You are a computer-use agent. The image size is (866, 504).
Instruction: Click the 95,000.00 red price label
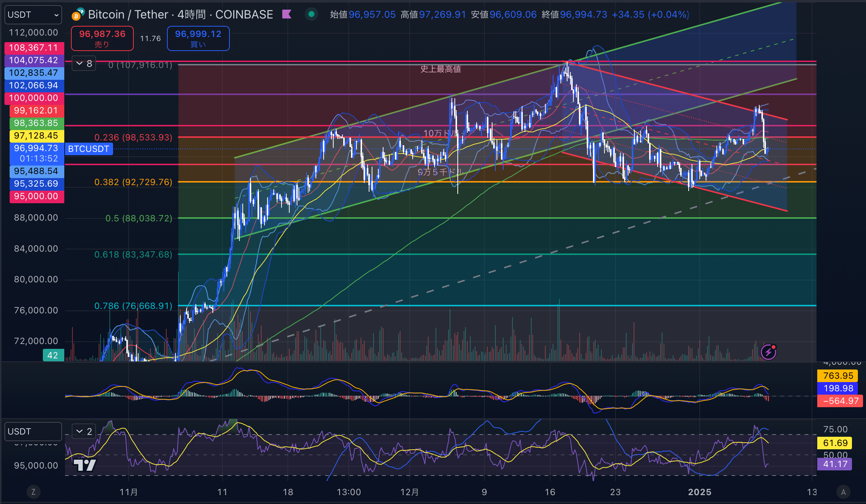pos(36,196)
